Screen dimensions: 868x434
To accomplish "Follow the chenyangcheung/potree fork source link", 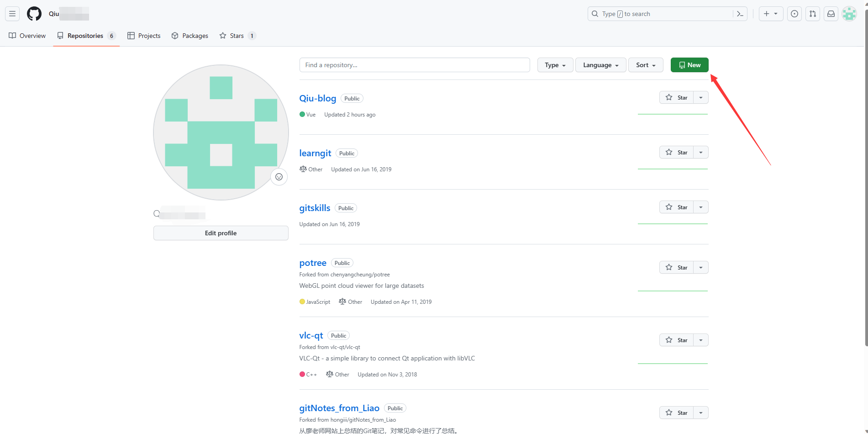I will click(x=360, y=275).
